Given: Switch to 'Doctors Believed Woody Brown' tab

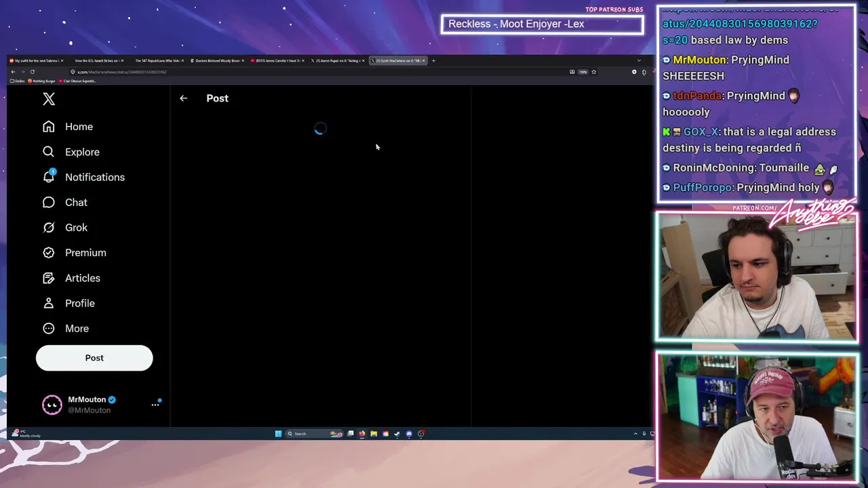Looking at the screenshot, I should pyautogui.click(x=216, y=60).
